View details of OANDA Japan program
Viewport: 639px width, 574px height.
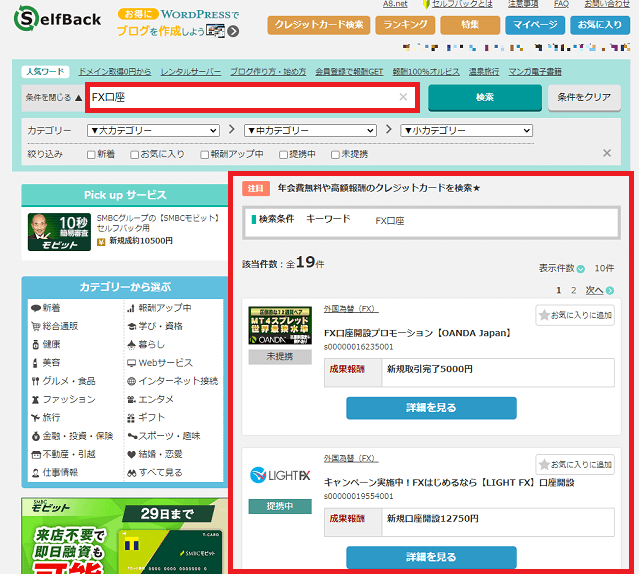[431, 408]
